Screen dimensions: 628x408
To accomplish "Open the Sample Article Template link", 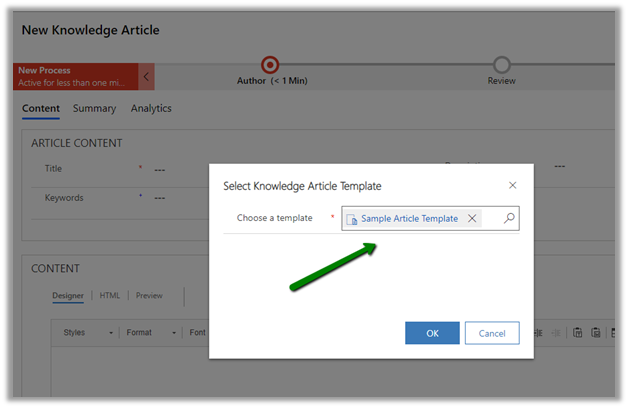I will pyautogui.click(x=409, y=218).
